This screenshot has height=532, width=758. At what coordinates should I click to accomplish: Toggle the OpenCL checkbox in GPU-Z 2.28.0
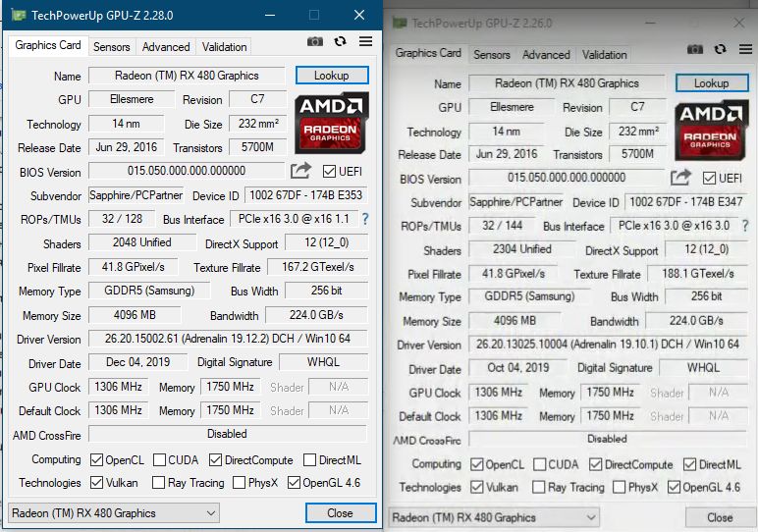(x=96, y=460)
